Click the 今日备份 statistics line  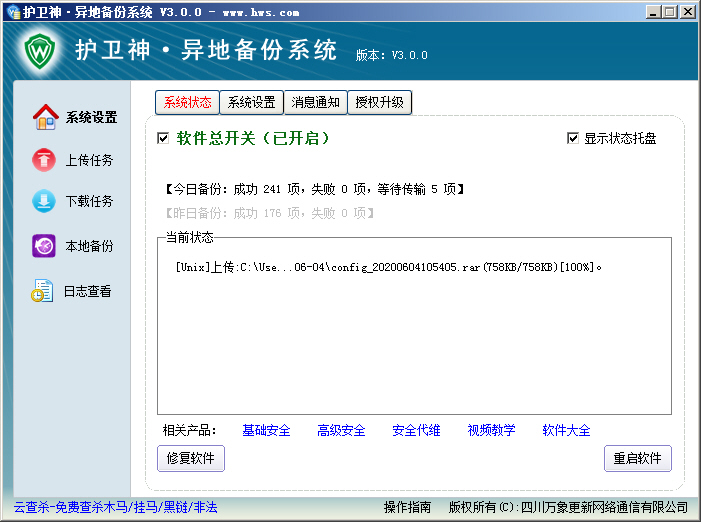pyautogui.click(x=315, y=189)
